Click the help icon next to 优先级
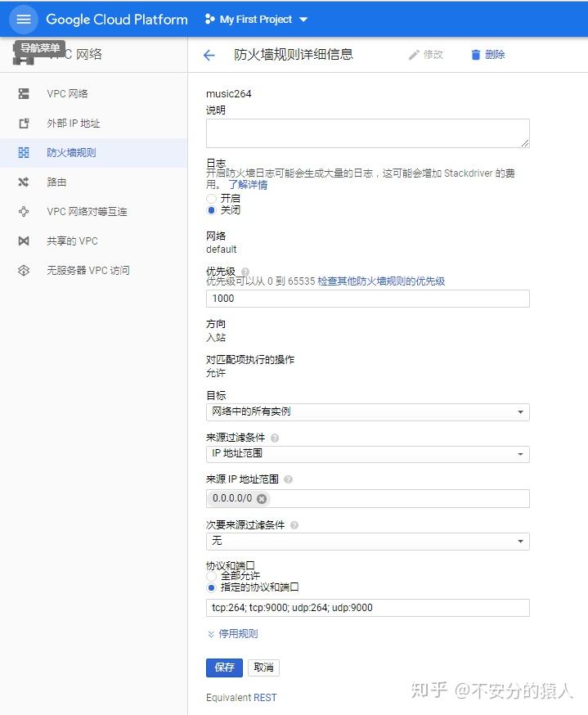 pos(245,272)
